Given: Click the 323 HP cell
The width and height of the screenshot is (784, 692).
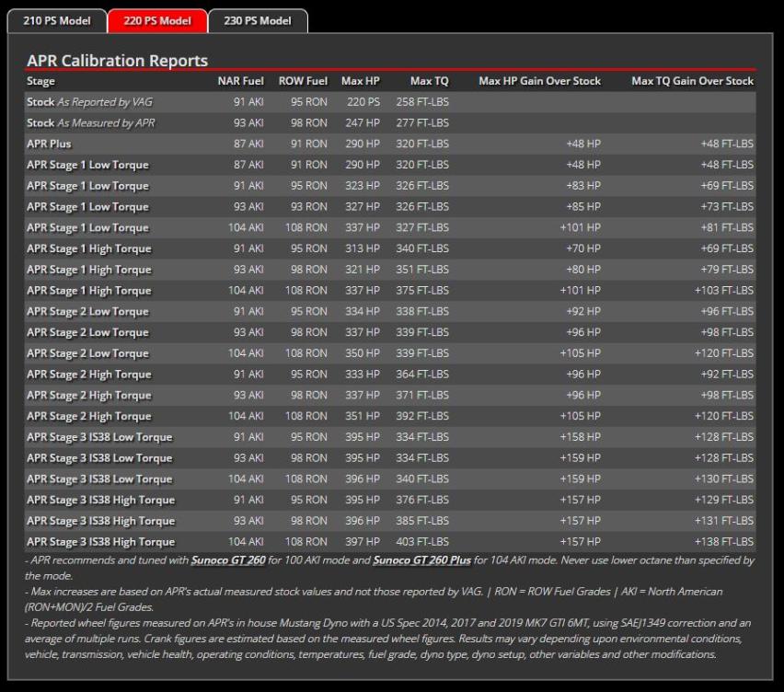Looking at the screenshot, I should (x=363, y=186).
